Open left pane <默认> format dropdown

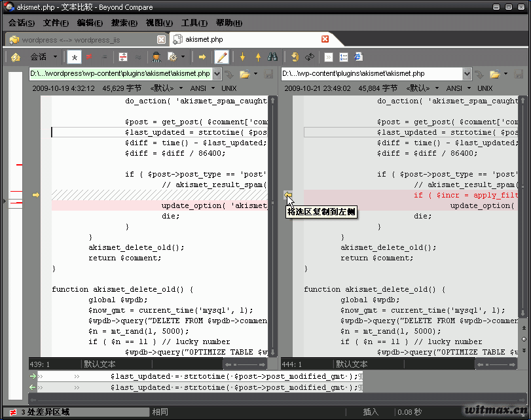click(x=166, y=88)
